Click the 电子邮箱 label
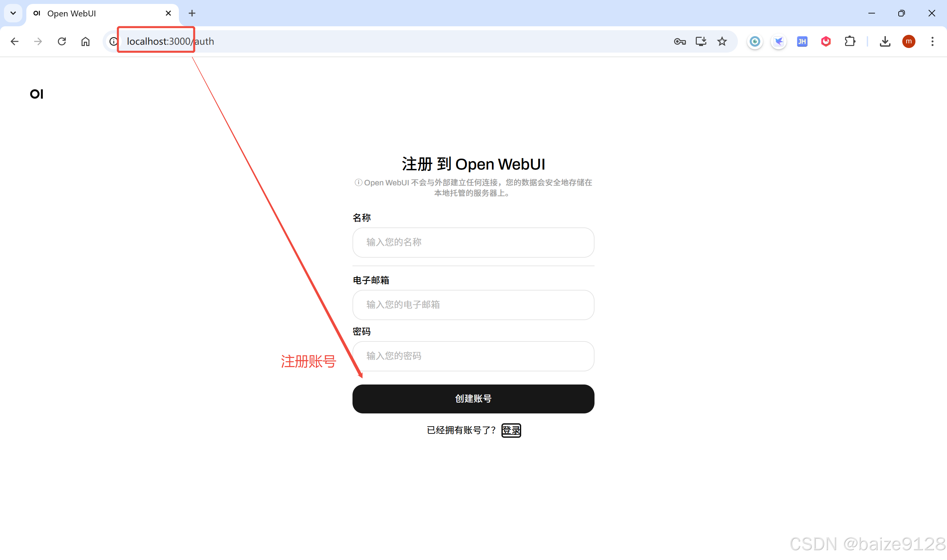Image resolution: width=947 pixels, height=560 pixels. (x=371, y=280)
